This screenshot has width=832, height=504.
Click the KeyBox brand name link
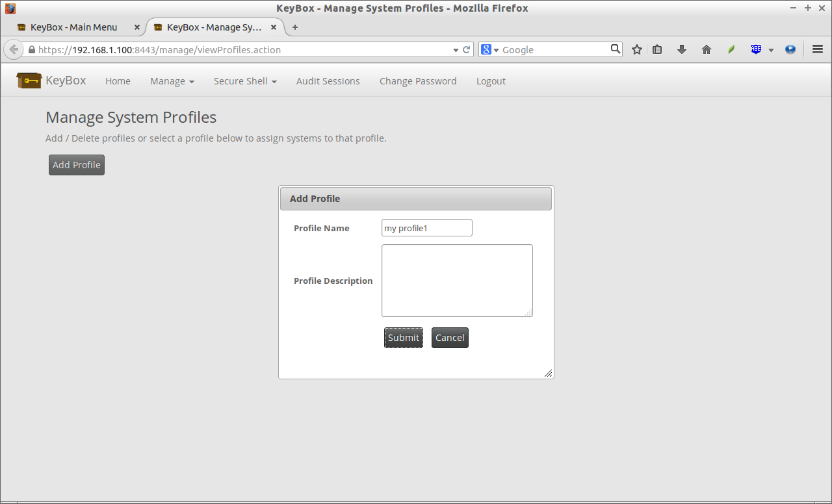point(66,81)
